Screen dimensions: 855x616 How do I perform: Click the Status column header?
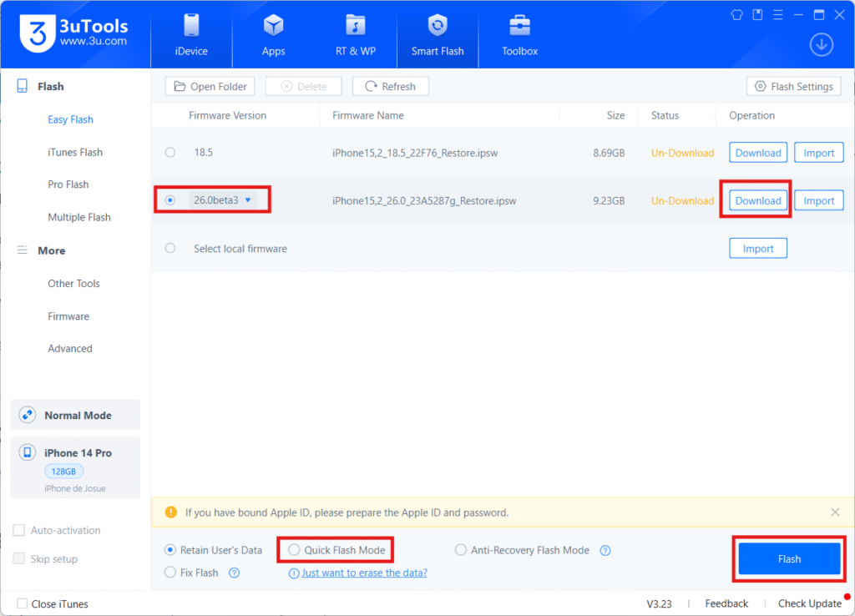[x=665, y=115]
